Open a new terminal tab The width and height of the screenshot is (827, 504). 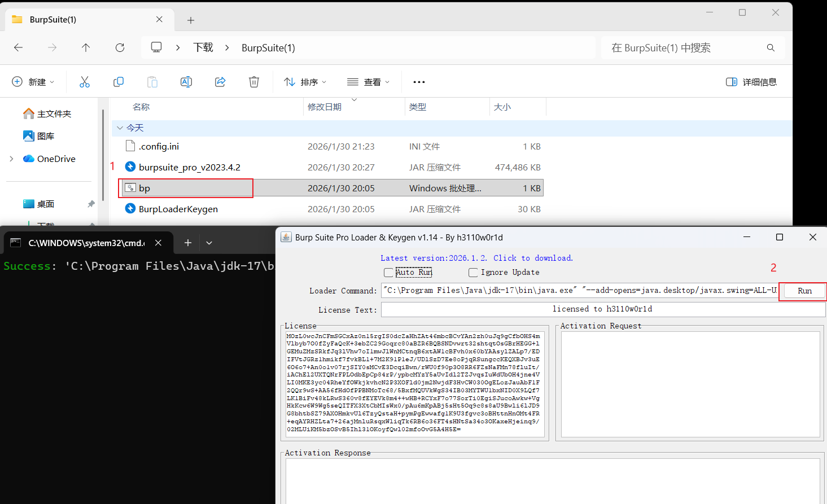[x=188, y=243]
